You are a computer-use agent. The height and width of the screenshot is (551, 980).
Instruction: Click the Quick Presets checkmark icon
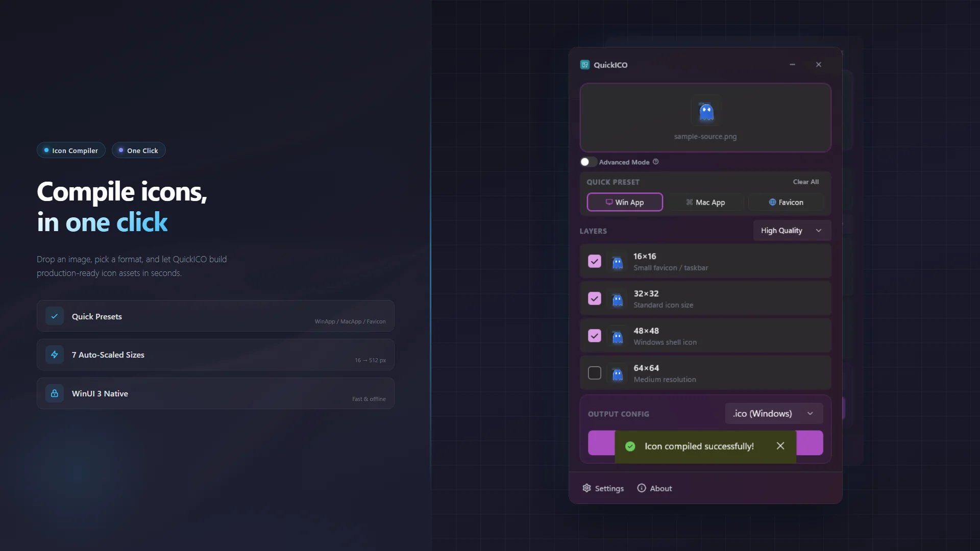(55, 316)
